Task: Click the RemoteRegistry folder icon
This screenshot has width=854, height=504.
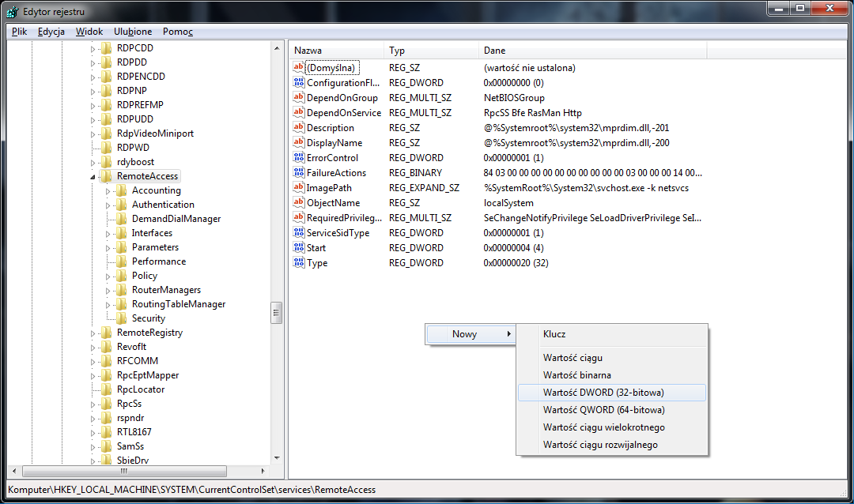Action: pos(106,333)
